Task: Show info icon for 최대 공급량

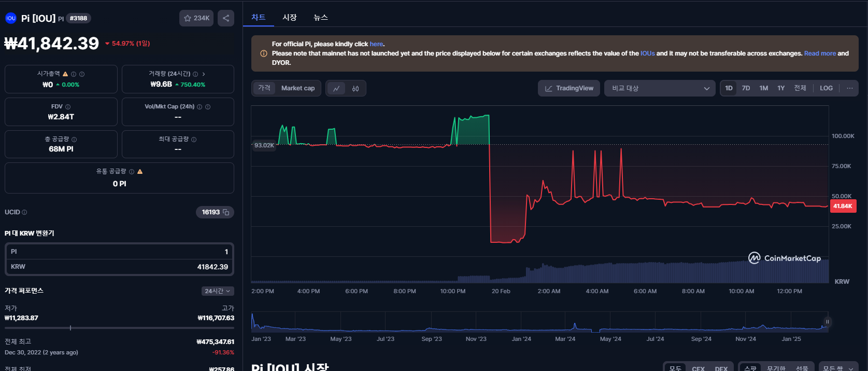Action: tap(194, 140)
